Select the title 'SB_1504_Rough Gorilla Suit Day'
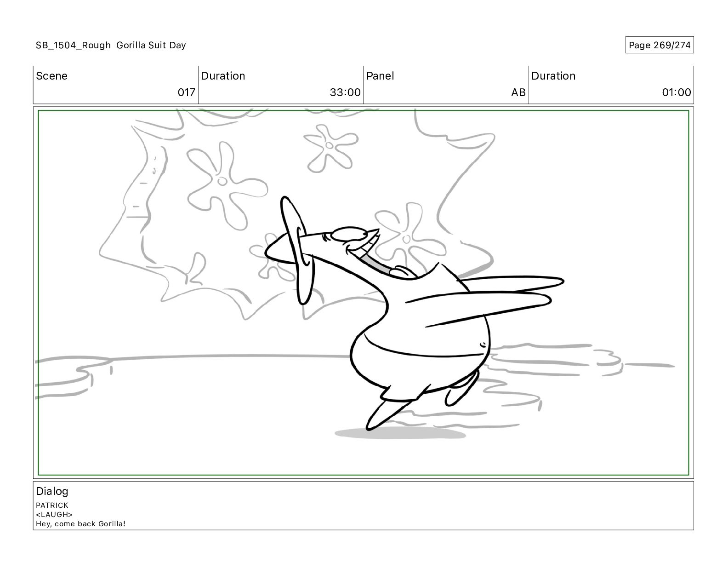Image resolution: width=728 pixels, height=563 pixels. (x=111, y=45)
